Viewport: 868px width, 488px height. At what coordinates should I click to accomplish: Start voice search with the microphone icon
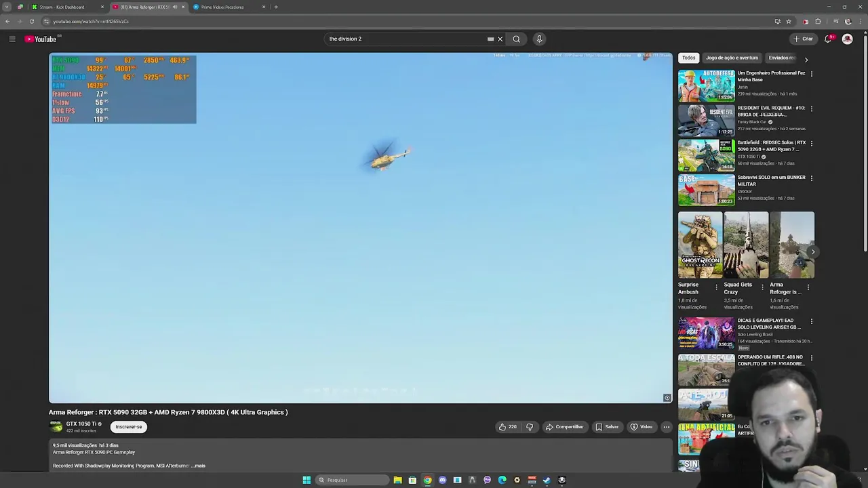point(539,39)
